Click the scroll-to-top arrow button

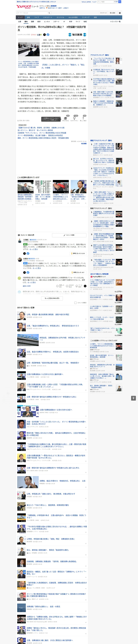point(133,398)
